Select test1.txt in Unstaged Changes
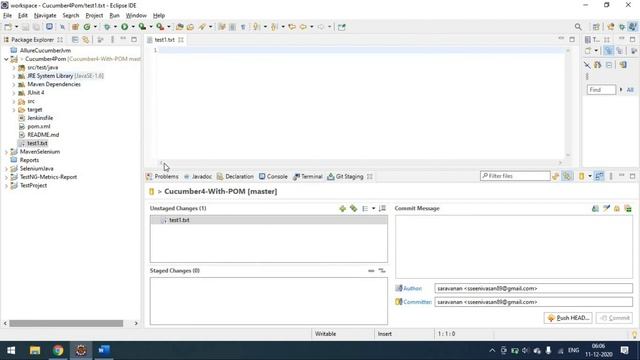 (x=269, y=220)
